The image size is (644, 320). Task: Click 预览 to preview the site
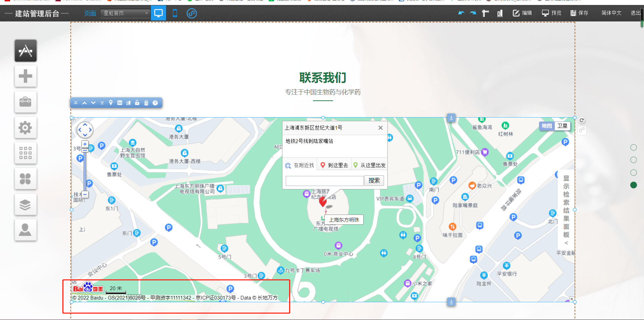[x=551, y=13]
